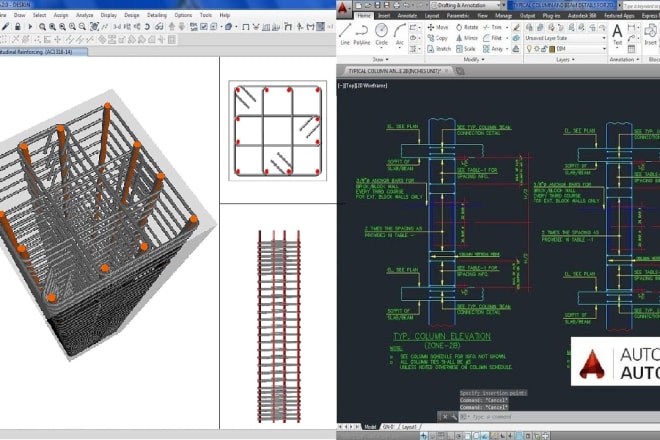This screenshot has height=440, width=660.
Task: Switch to the Home ribbon tab
Action: point(364,16)
